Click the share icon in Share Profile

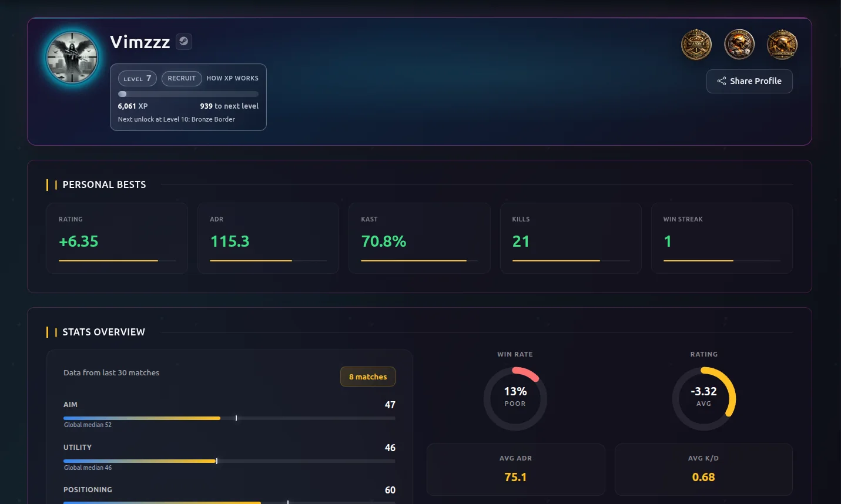click(721, 81)
